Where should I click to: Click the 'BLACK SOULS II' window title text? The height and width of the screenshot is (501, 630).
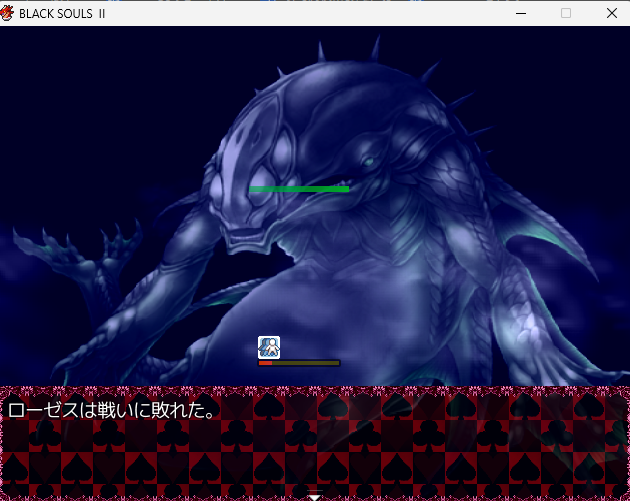(x=62, y=14)
